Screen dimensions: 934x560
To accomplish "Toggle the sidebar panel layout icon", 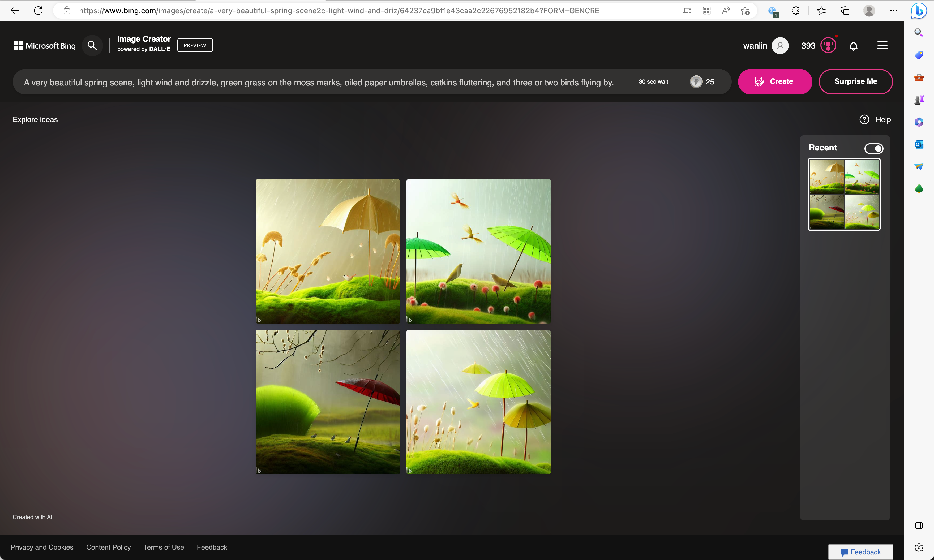I will click(919, 525).
